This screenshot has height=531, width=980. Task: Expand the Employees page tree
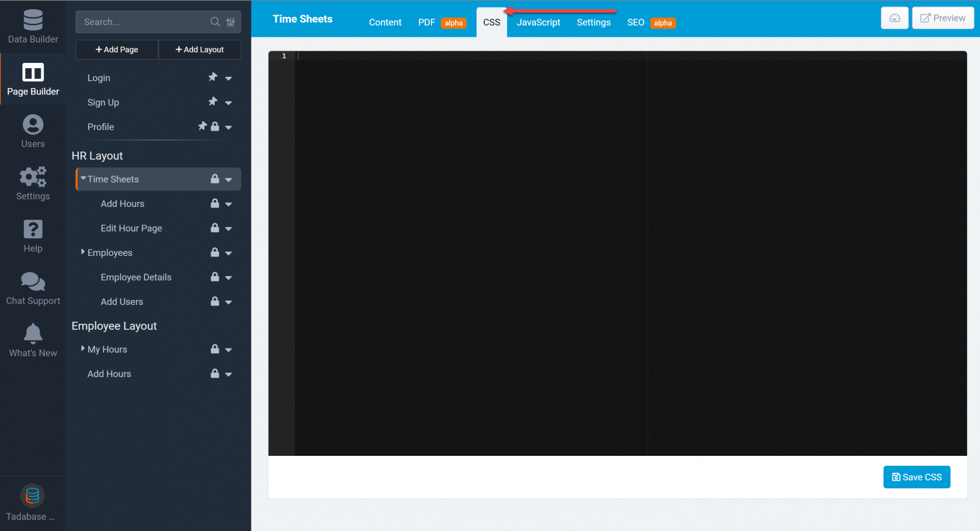pyautogui.click(x=82, y=252)
